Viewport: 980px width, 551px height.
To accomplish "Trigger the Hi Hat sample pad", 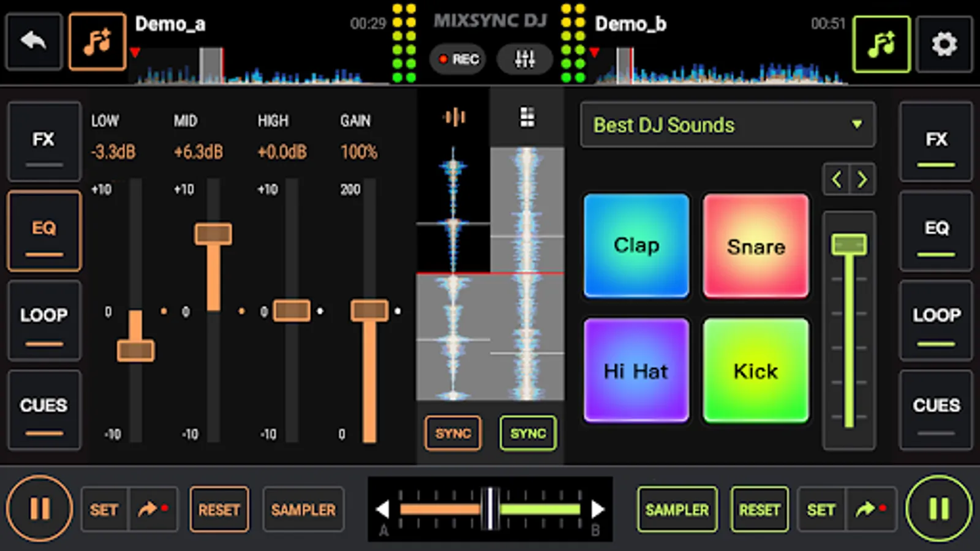I will point(636,370).
